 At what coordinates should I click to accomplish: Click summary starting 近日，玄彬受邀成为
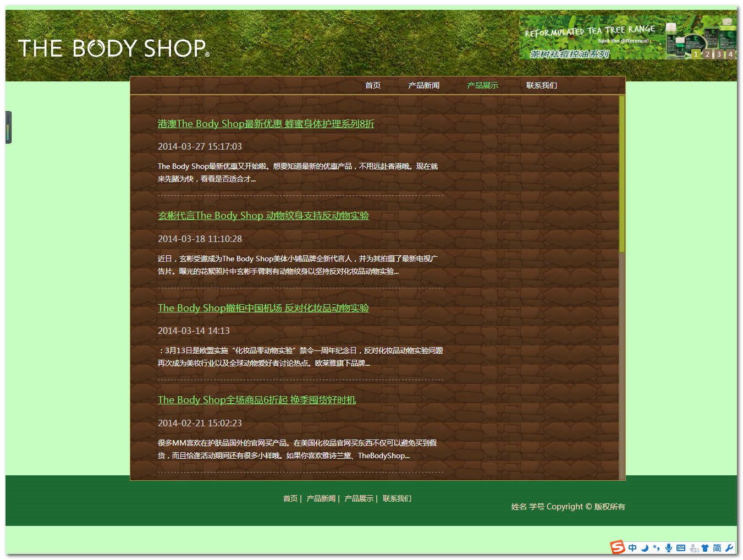[298, 265]
